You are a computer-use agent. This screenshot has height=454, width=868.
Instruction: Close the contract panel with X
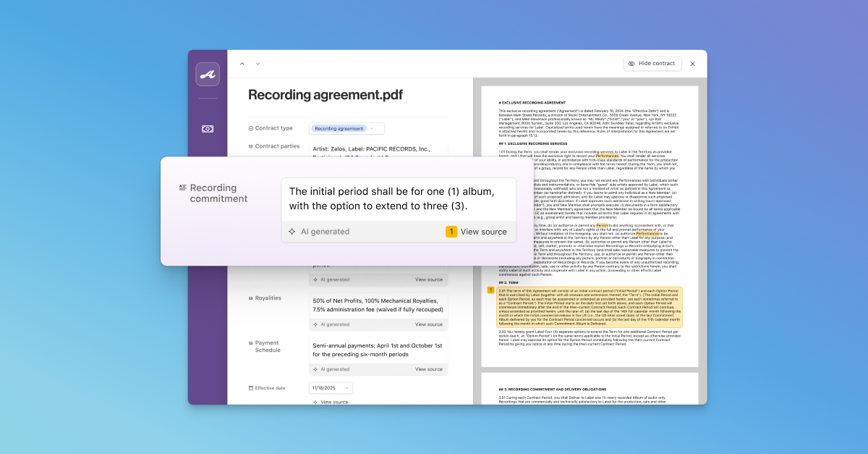tap(692, 64)
